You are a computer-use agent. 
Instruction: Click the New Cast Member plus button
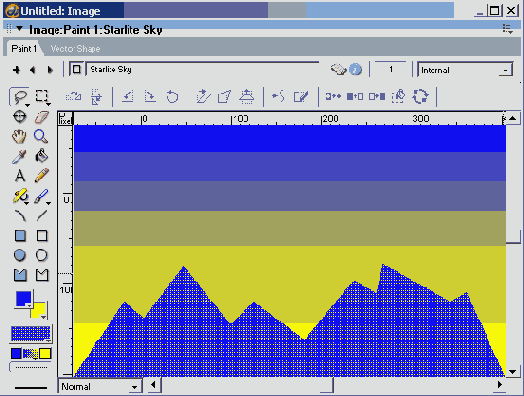pyautogui.click(x=16, y=70)
